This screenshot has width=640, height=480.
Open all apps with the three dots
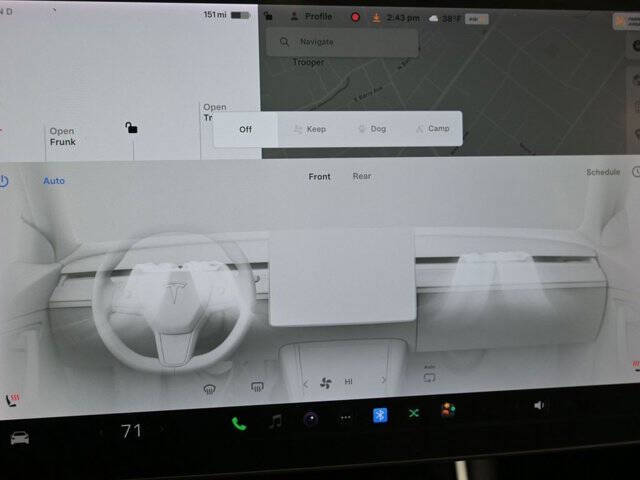click(346, 418)
